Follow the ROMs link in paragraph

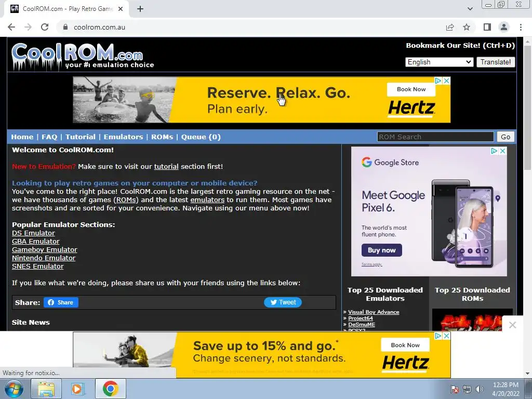coord(126,200)
